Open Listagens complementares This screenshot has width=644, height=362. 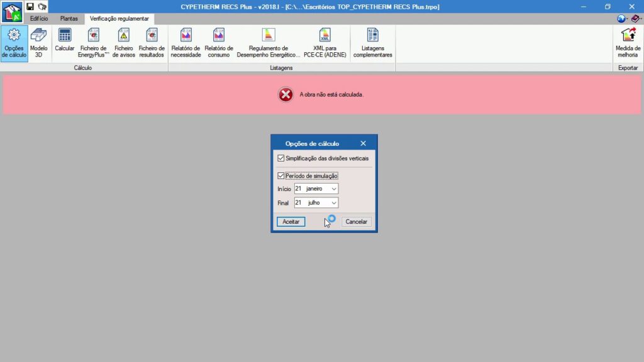(x=373, y=42)
